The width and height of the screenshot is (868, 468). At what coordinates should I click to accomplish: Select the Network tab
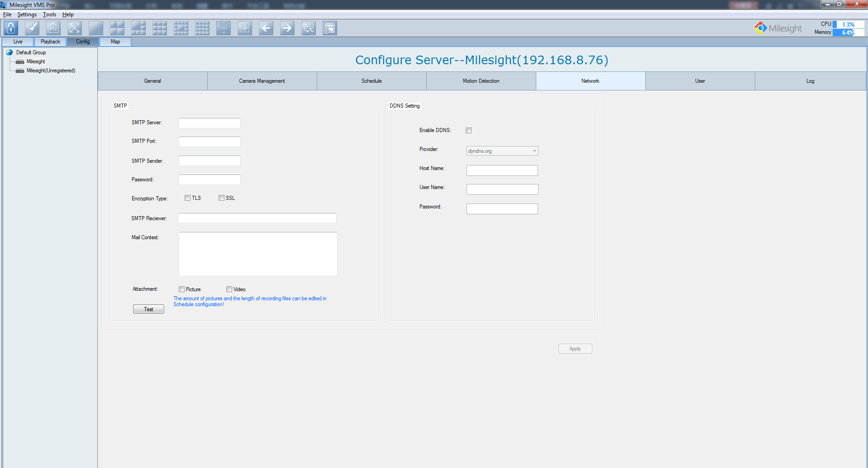point(591,81)
